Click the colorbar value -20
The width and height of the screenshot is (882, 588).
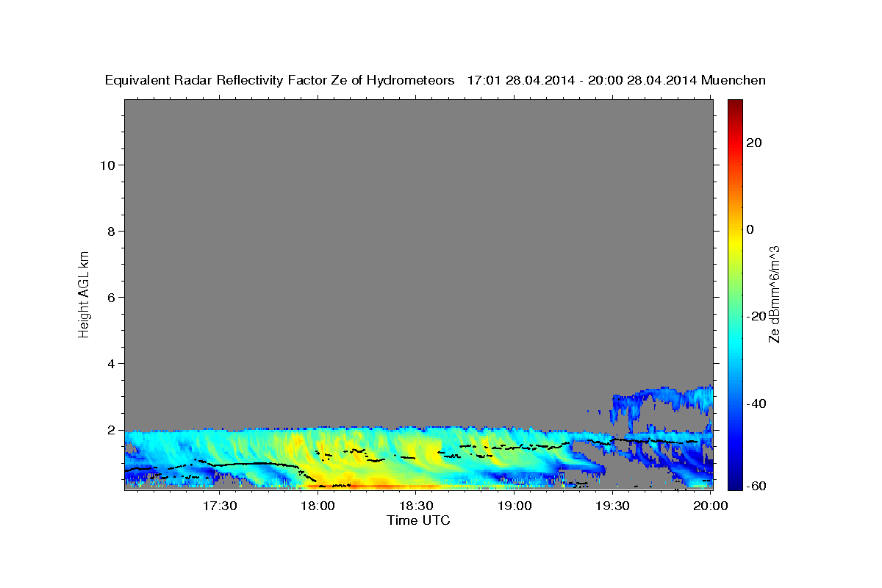756,317
